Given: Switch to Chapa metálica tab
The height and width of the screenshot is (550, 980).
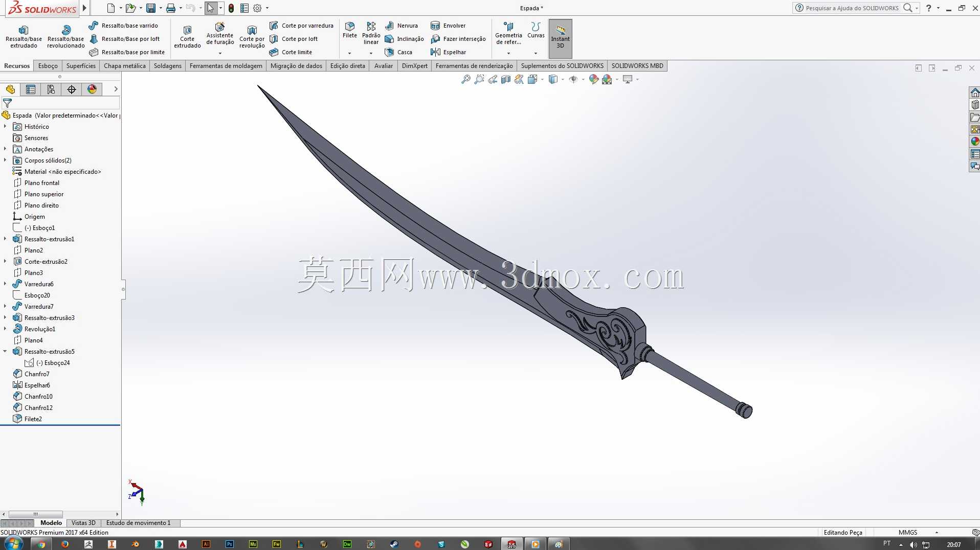Looking at the screenshot, I should pyautogui.click(x=124, y=66).
